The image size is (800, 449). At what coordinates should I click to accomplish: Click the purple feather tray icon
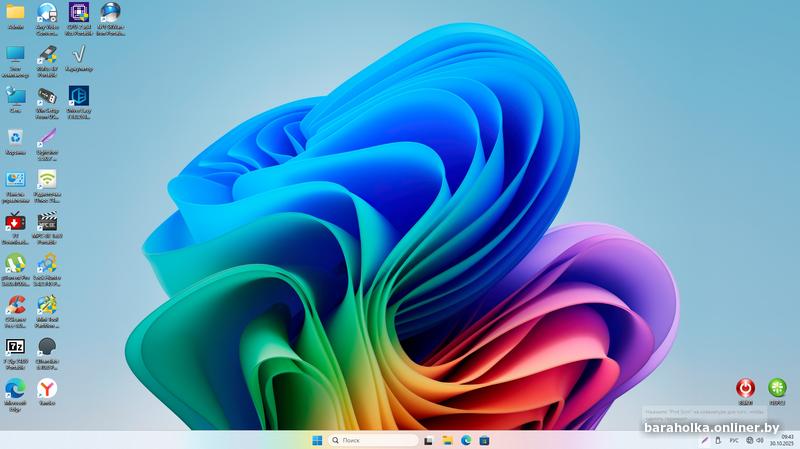704,440
